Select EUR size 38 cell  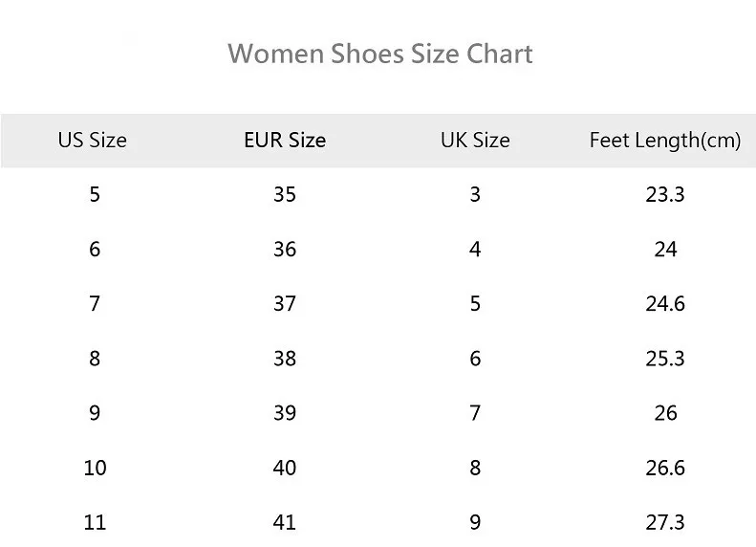[285, 359]
